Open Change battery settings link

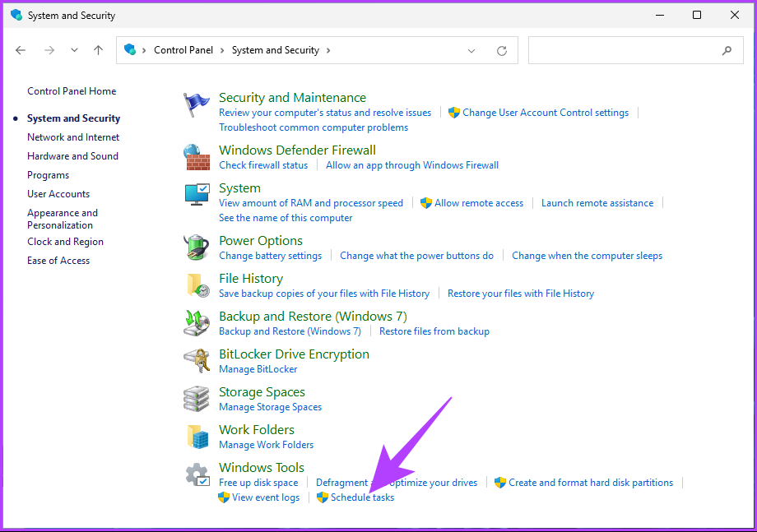click(271, 256)
